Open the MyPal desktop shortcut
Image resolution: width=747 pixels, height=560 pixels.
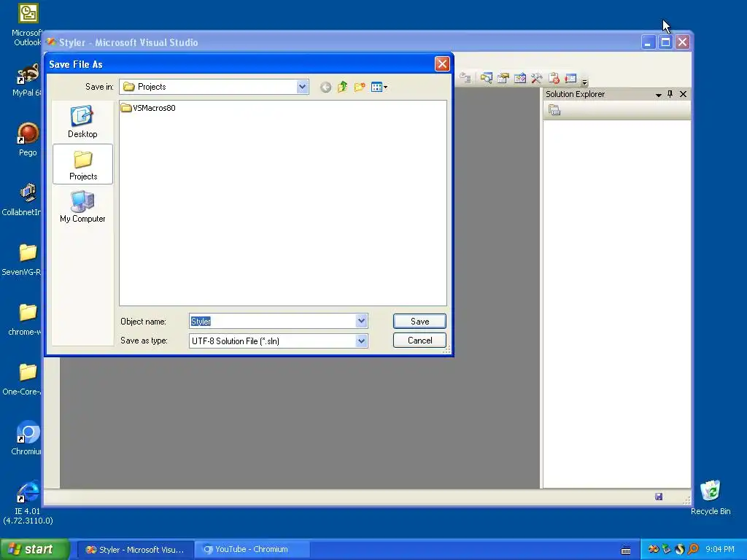pos(27,80)
